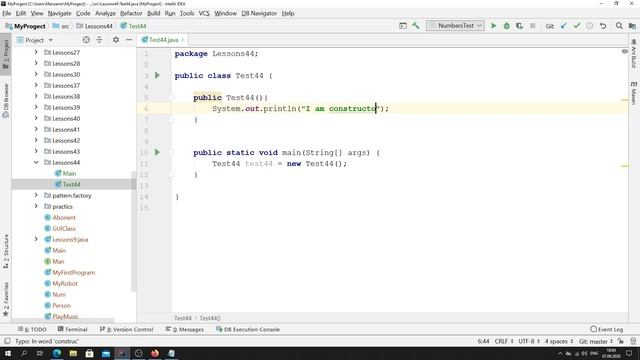Open the project structure icon in toolbar
640x360 pixels.
pos(632,26)
